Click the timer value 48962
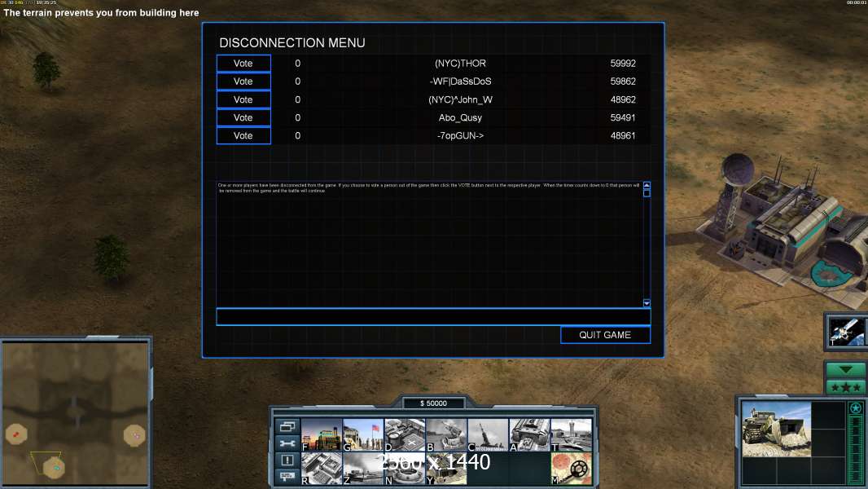868x489 pixels. click(x=623, y=99)
